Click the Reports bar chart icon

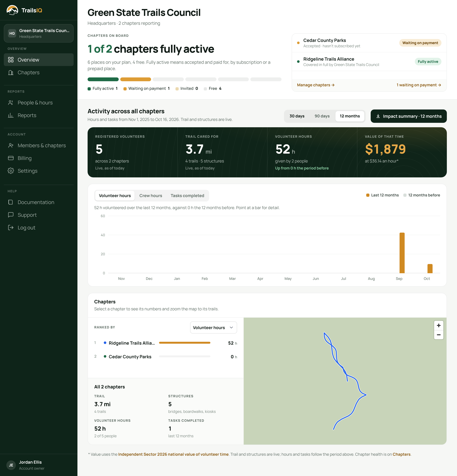(11, 115)
